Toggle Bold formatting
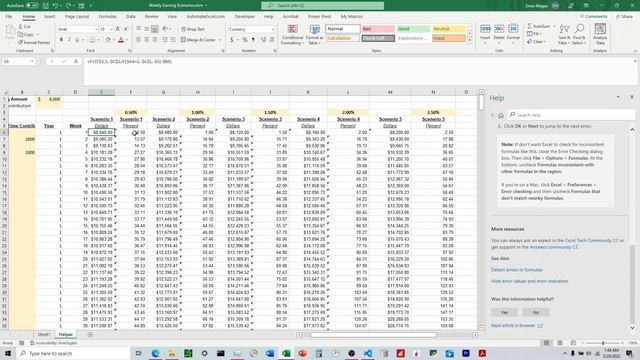The width and height of the screenshot is (640, 360). (61, 40)
